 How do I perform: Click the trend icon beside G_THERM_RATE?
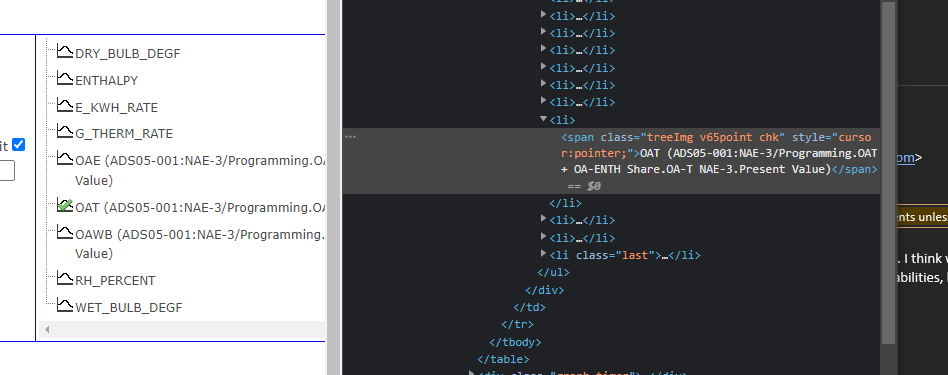pos(65,132)
